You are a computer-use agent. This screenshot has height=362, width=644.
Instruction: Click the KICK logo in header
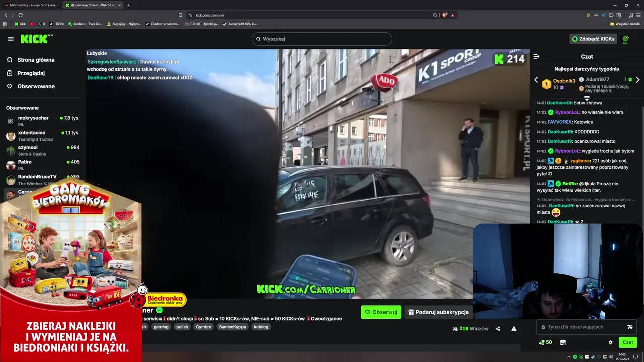point(36,39)
